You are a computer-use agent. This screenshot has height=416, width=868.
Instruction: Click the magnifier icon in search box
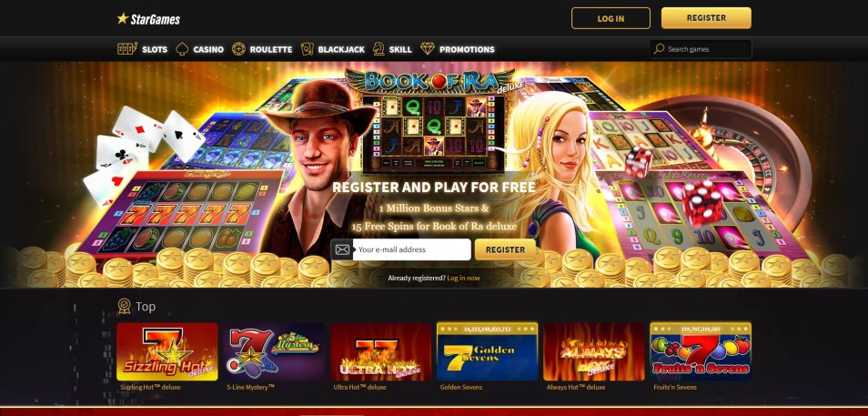pos(659,49)
